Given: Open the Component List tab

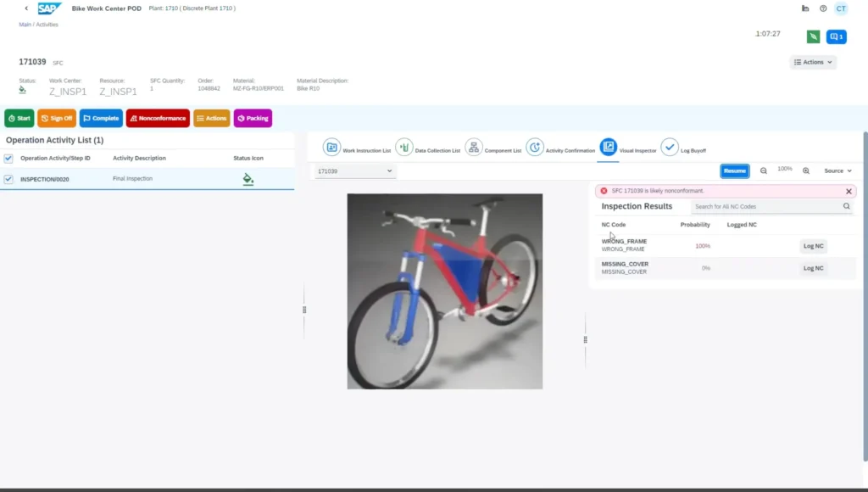Looking at the screenshot, I should [493, 148].
